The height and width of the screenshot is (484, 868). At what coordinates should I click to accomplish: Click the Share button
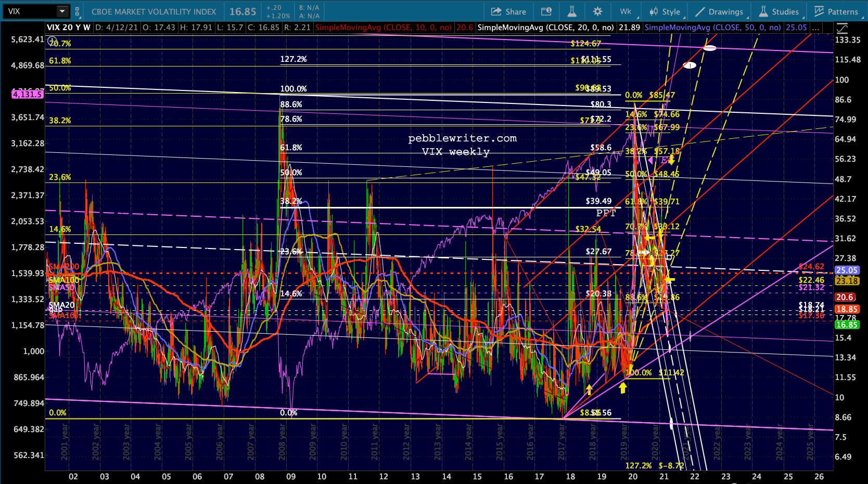508,11
